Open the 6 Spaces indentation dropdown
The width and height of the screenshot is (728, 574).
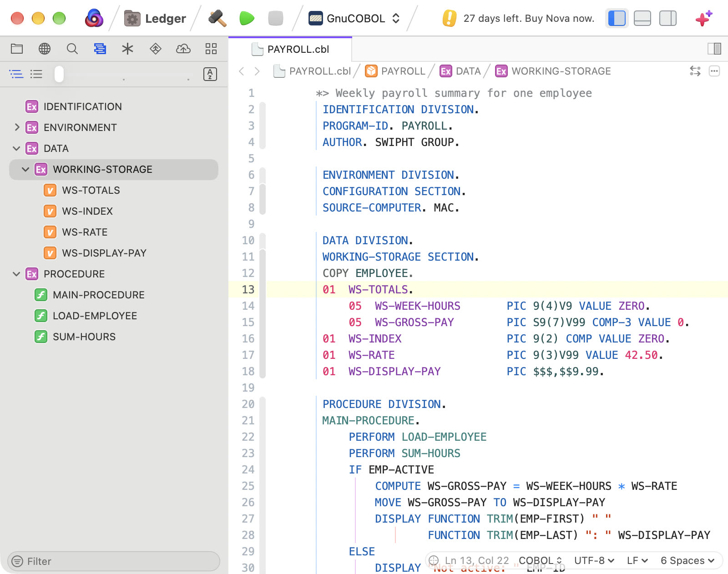point(688,561)
